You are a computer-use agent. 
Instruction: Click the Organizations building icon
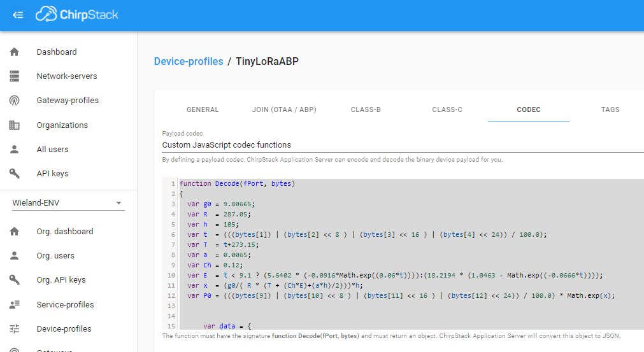[15, 125]
